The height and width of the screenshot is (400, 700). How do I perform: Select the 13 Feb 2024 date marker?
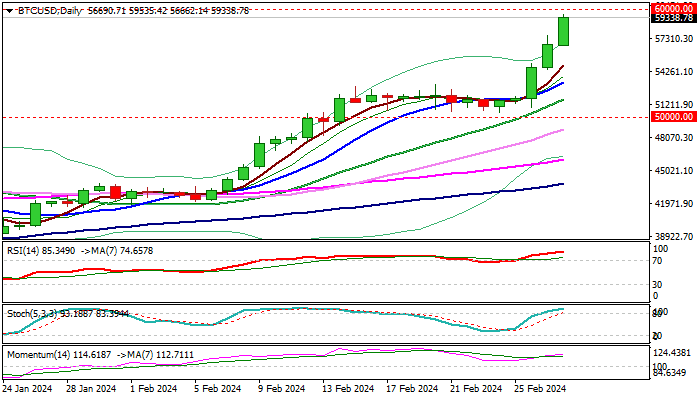tap(347, 389)
